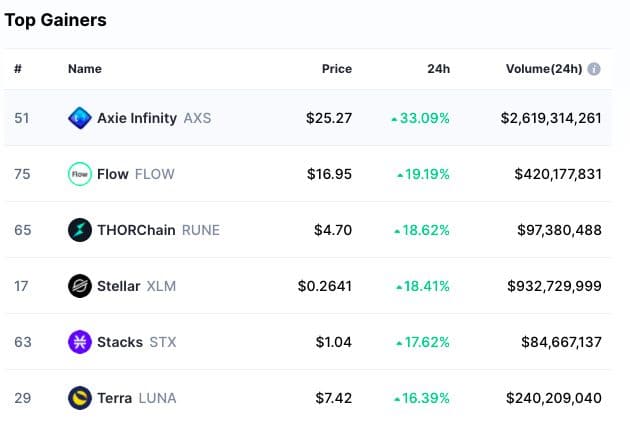The width and height of the screenshot is (630, 421).
Task: Click the Axie Infinity coin logo
Action: (x=80, y=118)
